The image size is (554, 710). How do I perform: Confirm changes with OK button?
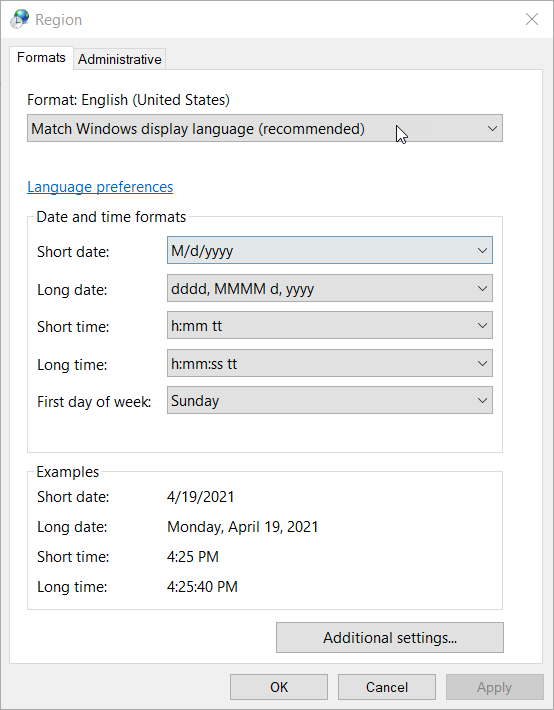(x=279, y=687)
